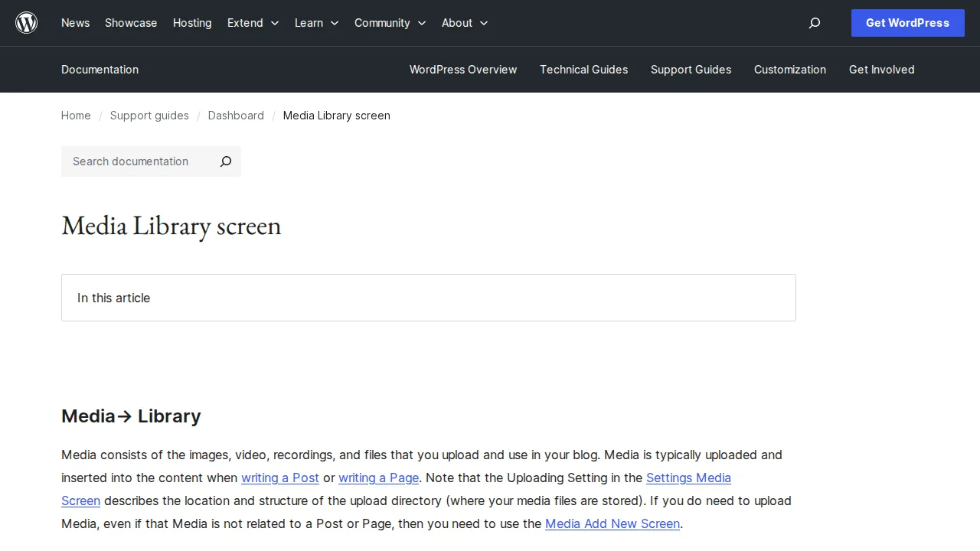Screen dimensions: 980x551
Task: Open the Learn dropdown menu
Action: [316, 23]
